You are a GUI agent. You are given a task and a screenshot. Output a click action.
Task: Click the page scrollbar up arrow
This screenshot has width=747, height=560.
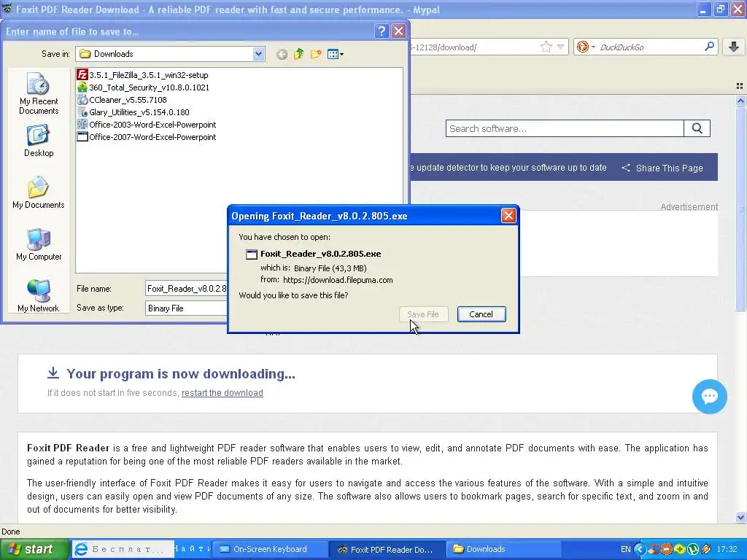tap(740, 101)
